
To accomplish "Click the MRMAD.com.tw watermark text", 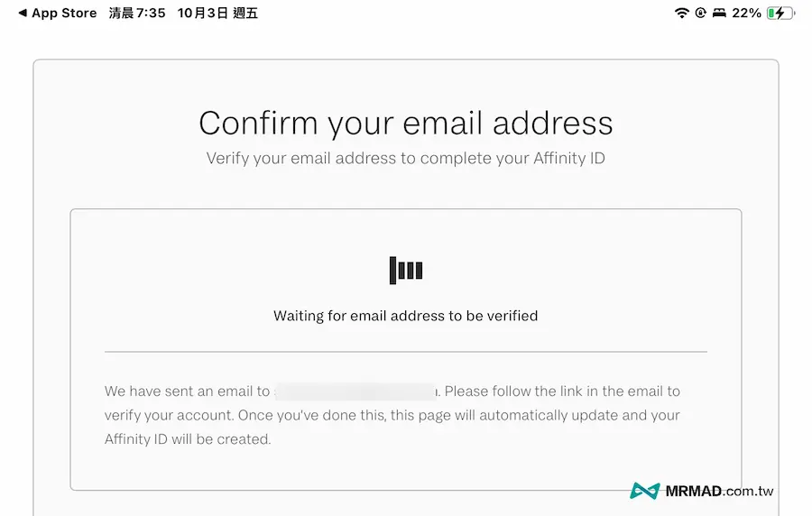I will [x=720, y=492].
